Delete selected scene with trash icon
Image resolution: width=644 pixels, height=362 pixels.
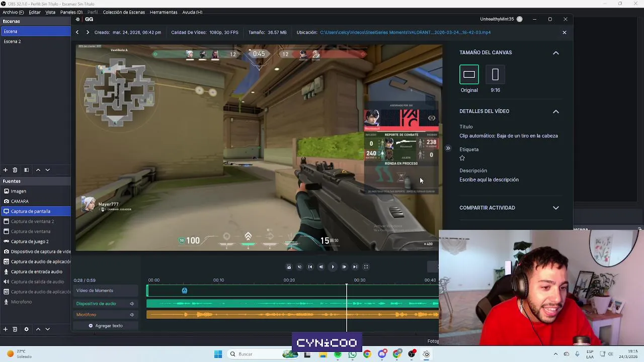tap(15, 170)
